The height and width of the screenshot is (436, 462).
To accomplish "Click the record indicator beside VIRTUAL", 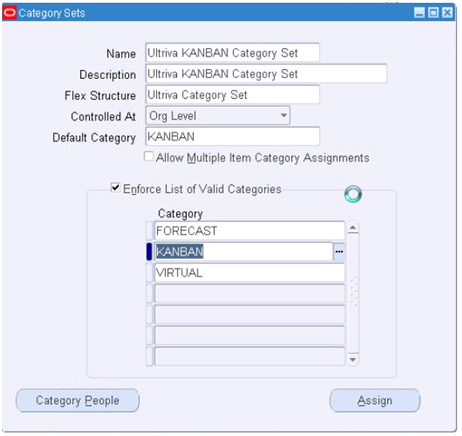I will [149, 273].
